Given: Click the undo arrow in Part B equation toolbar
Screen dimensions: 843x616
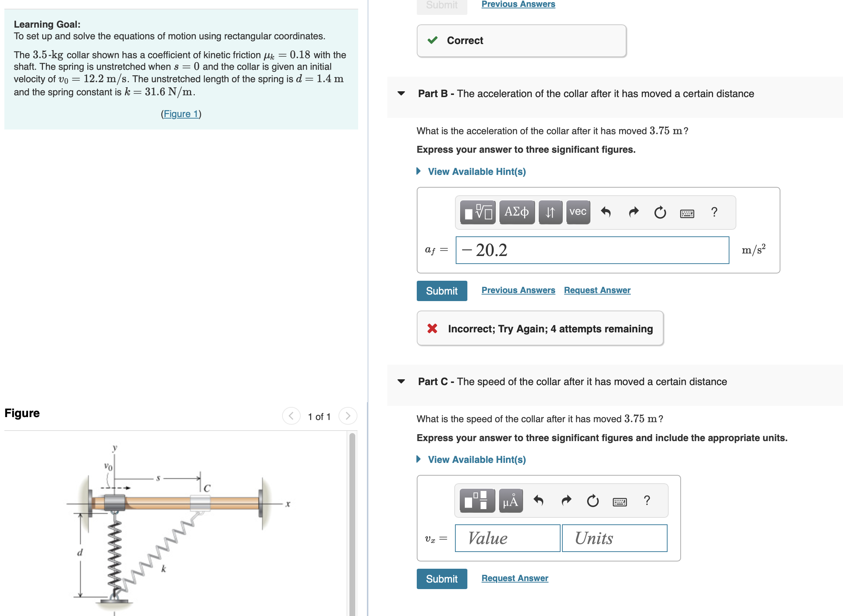Looking at the screenshot, I should [606, 212].
